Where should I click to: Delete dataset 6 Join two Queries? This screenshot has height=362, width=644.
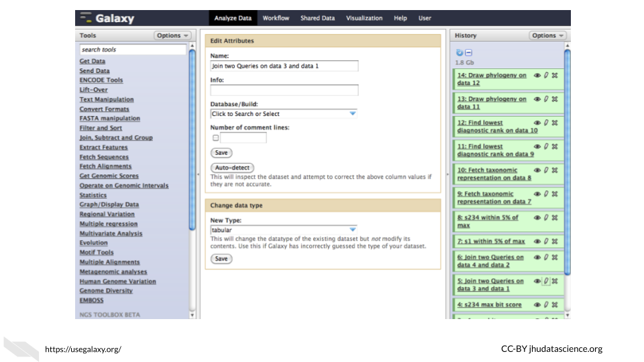555,257
